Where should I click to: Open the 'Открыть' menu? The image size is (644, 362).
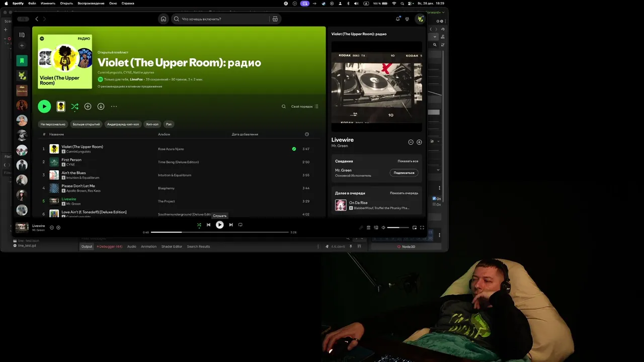click(66, 3)
